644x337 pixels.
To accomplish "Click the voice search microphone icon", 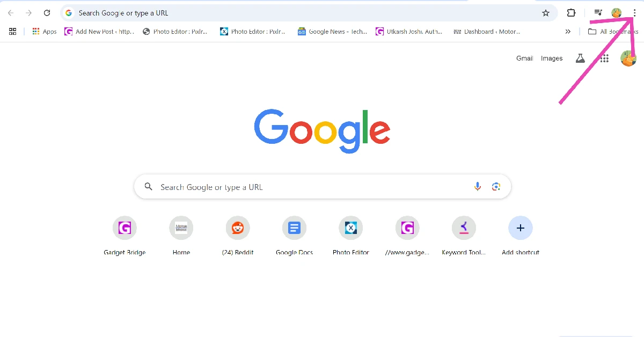I will pos(477,186).
